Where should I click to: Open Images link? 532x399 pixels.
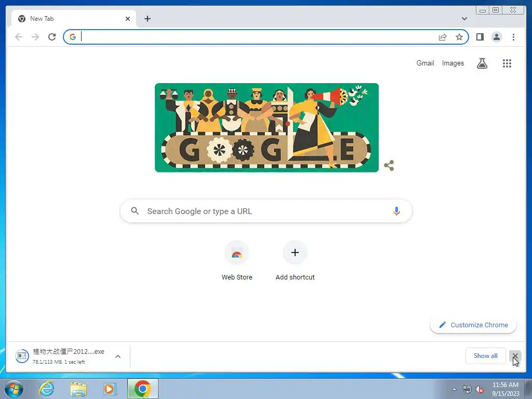click(x=453, y=63)
